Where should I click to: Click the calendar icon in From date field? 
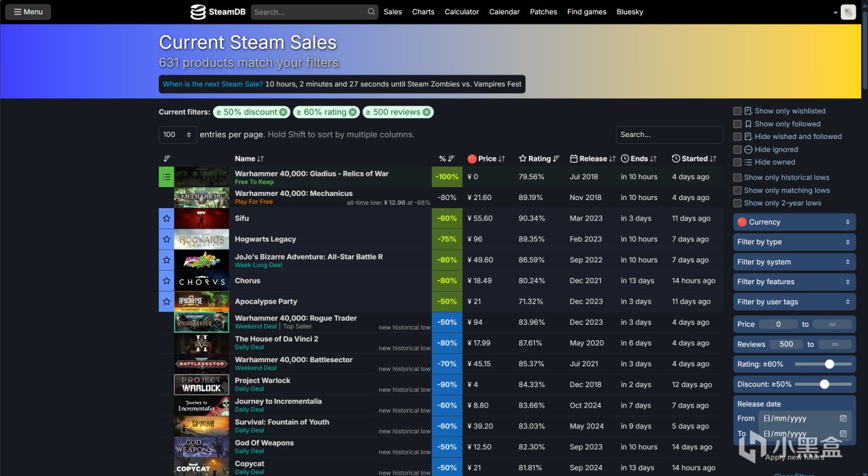point(843,418)
